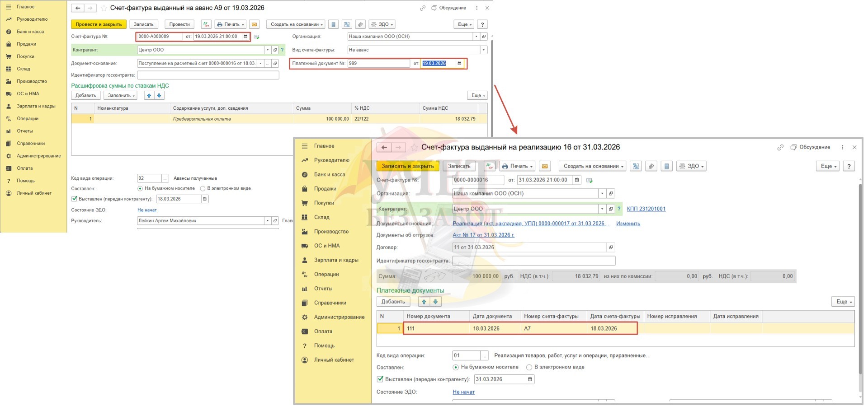Click the Дт/Кт postings icon in advance invoice toolbar
This screenshot has width=868, height=406.
[x=206, y=24]
